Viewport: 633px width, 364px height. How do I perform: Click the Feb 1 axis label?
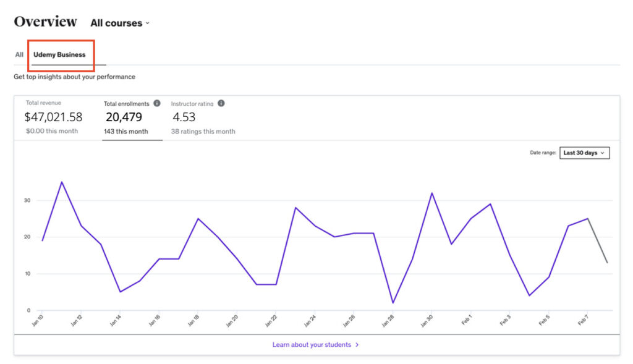[x=466, y=320]
